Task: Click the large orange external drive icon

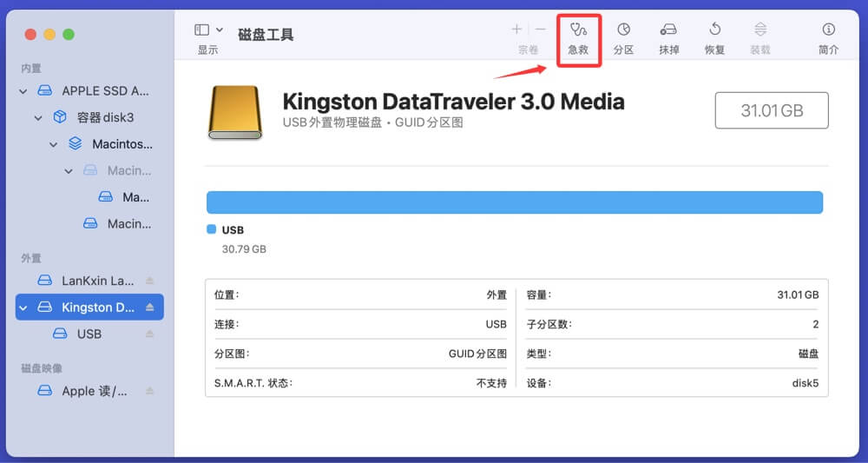Action: (x=234, y=112)
